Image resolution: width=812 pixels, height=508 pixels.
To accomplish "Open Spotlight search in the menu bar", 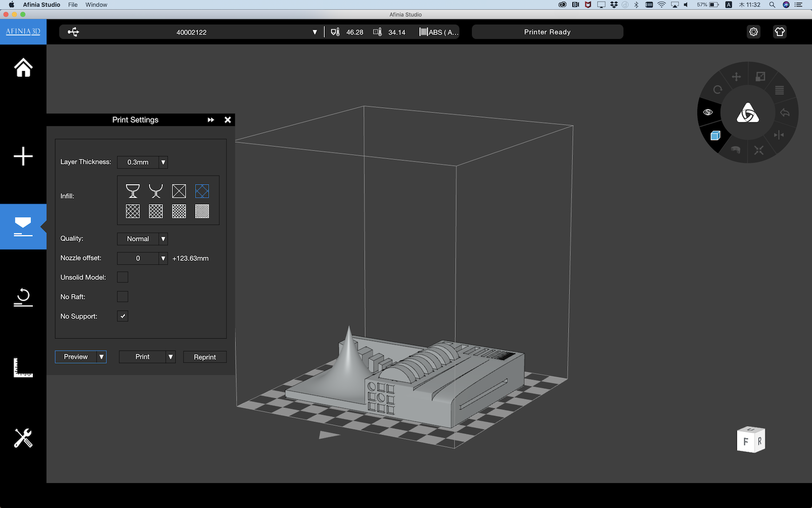I will (x=772, y=5).
